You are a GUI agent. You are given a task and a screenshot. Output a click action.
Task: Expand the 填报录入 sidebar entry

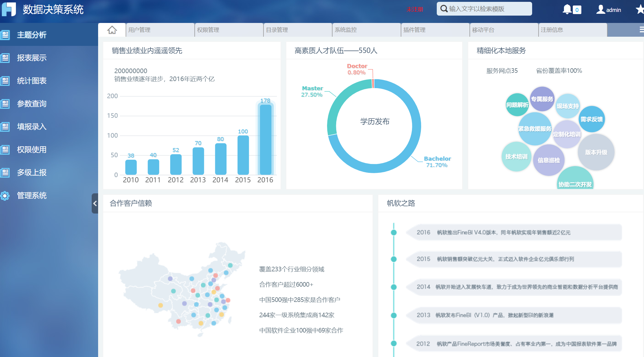49,127
